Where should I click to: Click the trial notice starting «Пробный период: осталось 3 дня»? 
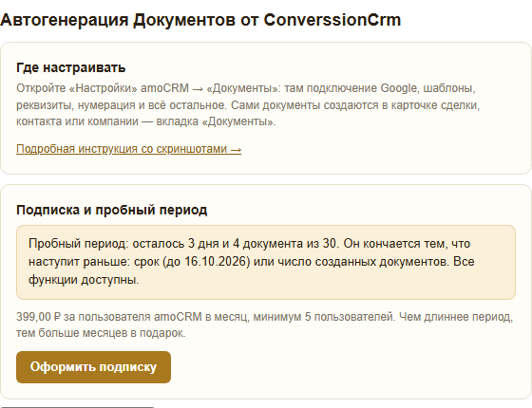click(266, 262)
